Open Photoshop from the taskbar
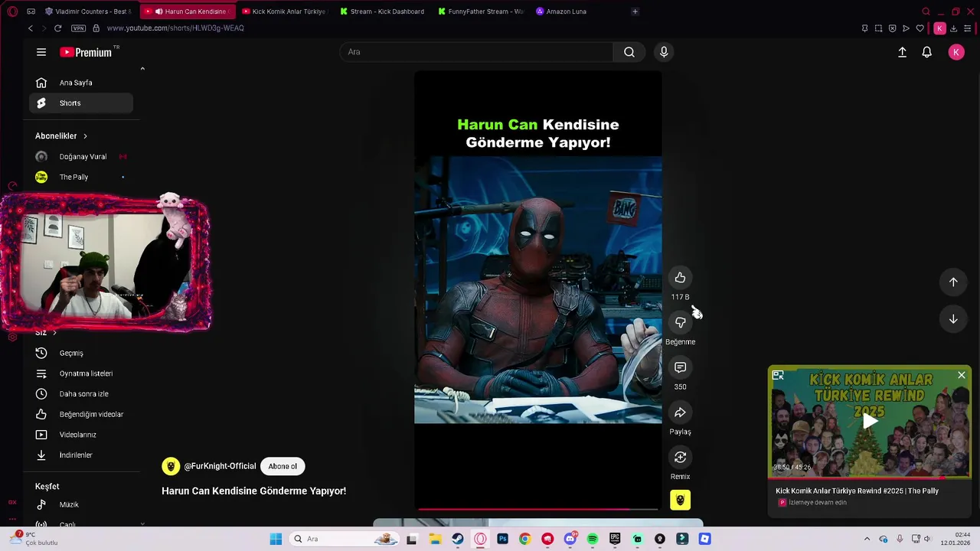This screenshot has width=980, height=551. (x=502, y=539)
